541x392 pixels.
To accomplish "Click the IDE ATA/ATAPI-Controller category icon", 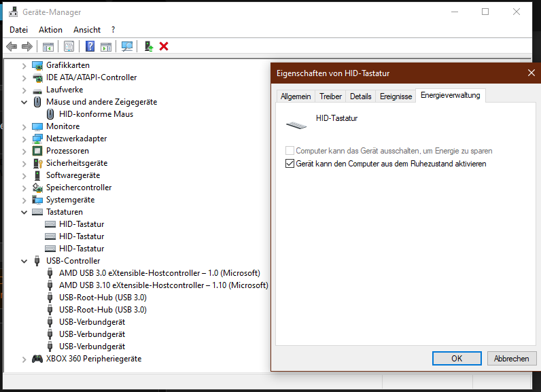I will tap(37, 77).
